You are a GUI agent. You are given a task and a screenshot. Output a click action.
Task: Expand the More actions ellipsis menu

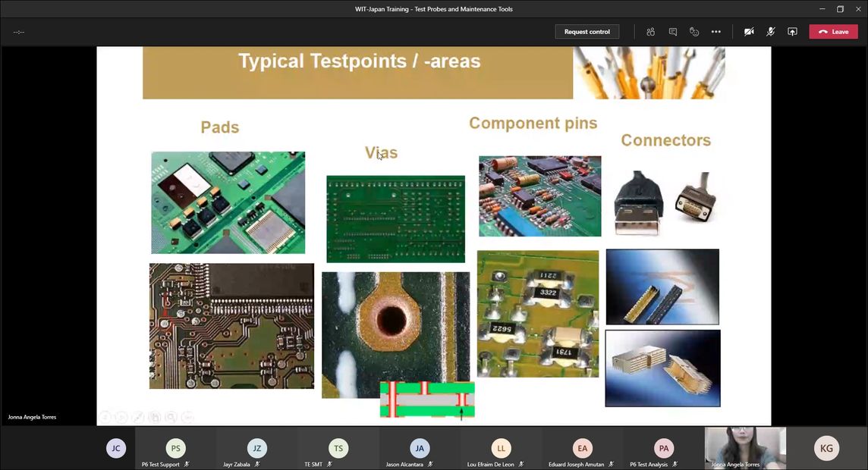715,32
